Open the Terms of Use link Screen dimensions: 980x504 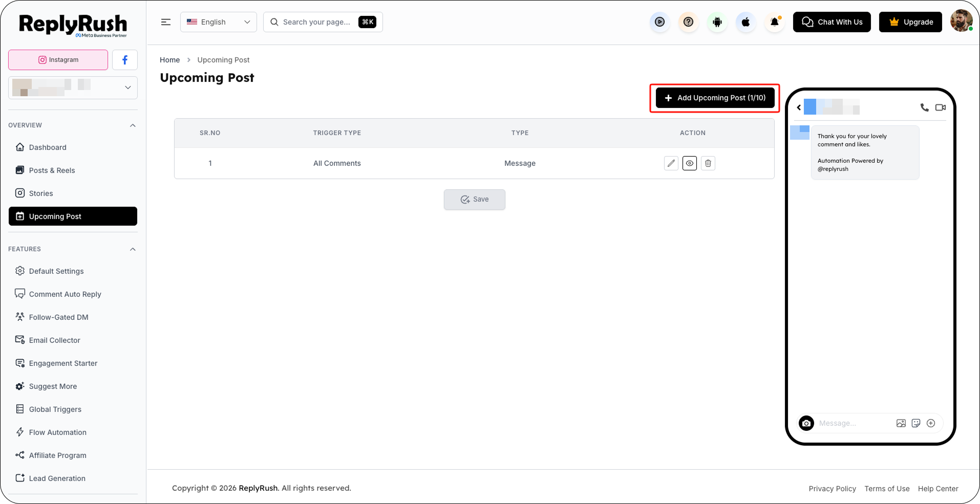pyautogui.click(x=887, y=489)
